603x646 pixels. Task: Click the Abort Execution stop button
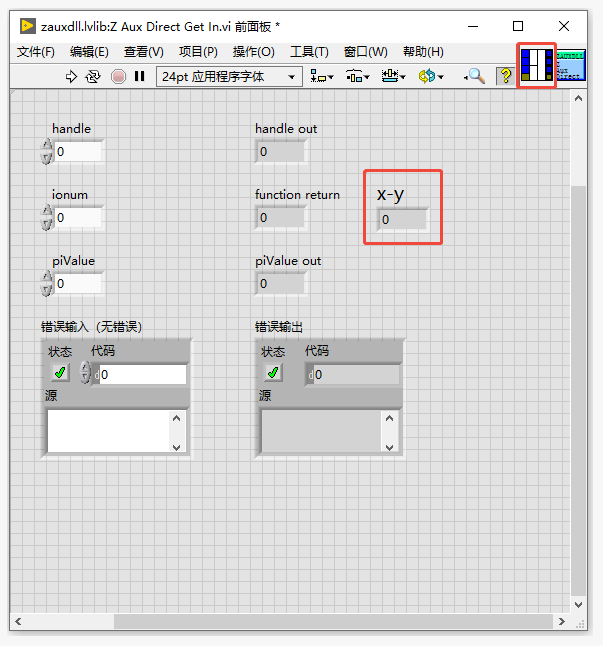118,77
